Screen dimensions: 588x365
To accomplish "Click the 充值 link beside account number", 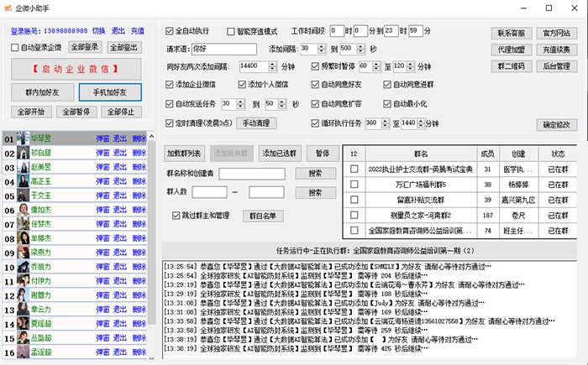I will click(137, 31).
